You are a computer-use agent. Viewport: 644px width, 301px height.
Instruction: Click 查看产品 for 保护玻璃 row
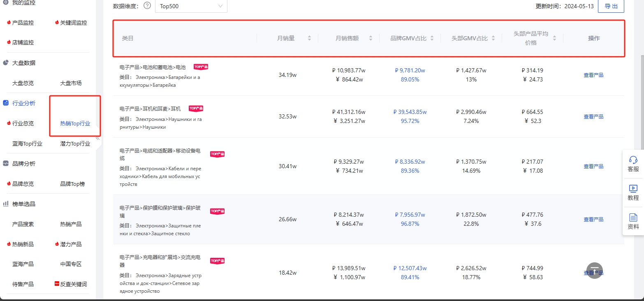[x=593, y=220]
